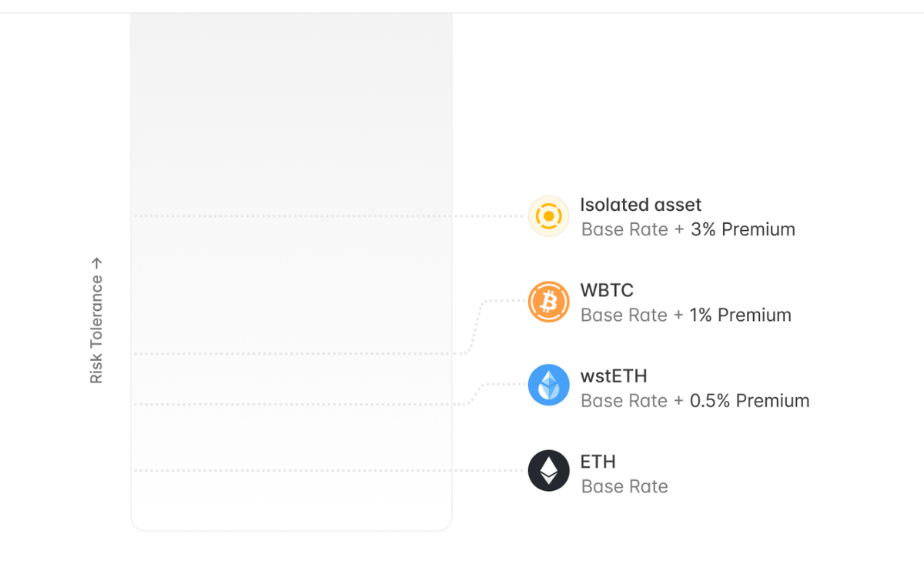Click the Isolated asset yellow icon
924x574 pixels.
548,216
